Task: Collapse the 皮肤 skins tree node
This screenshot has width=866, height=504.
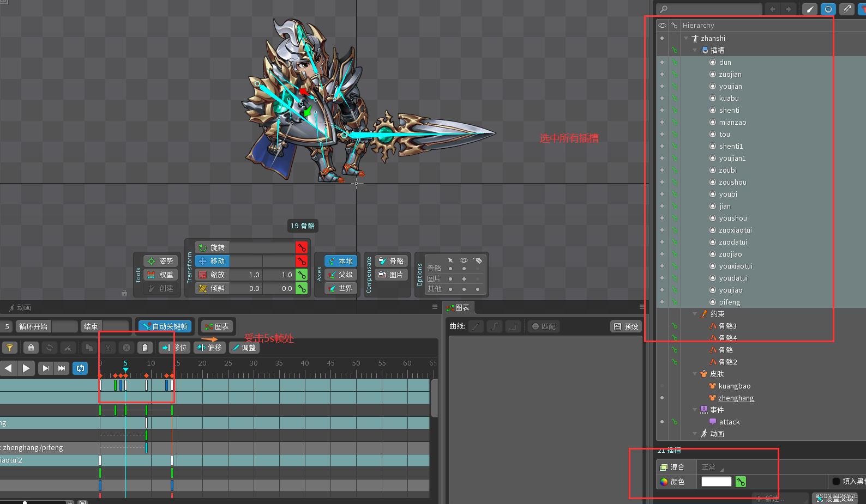Action: [x=695, y=374]
